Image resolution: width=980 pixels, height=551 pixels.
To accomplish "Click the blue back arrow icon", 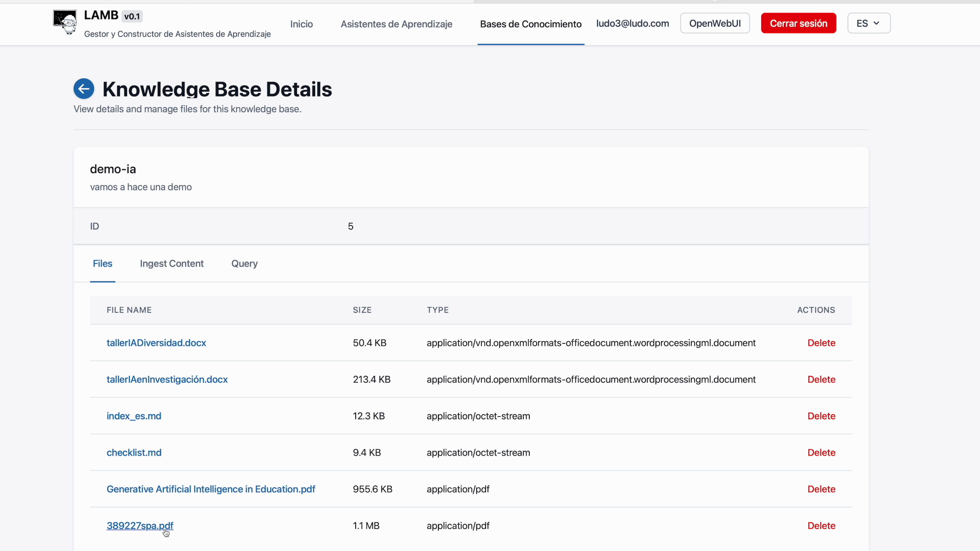I will (84, 88).
